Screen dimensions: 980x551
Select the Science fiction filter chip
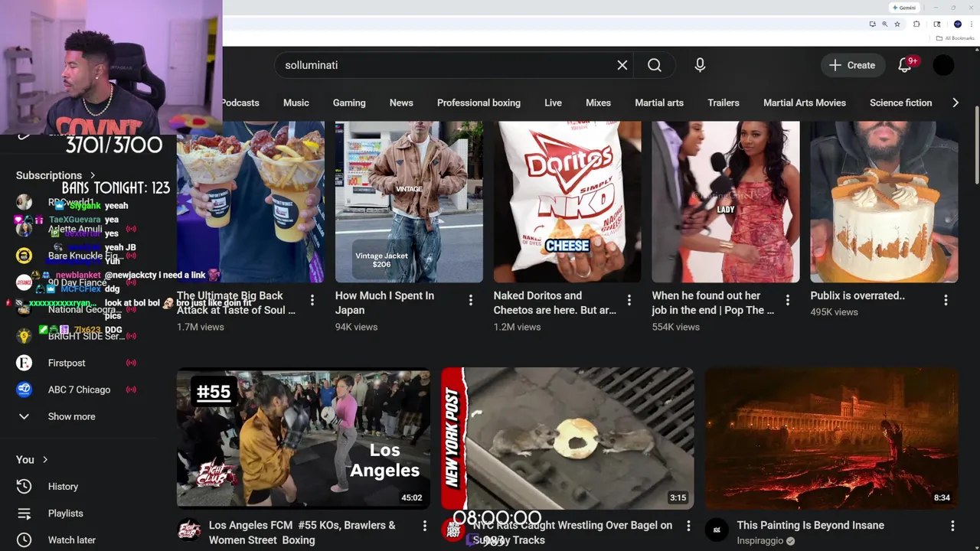pyautogui.click(x=900, y=103)
